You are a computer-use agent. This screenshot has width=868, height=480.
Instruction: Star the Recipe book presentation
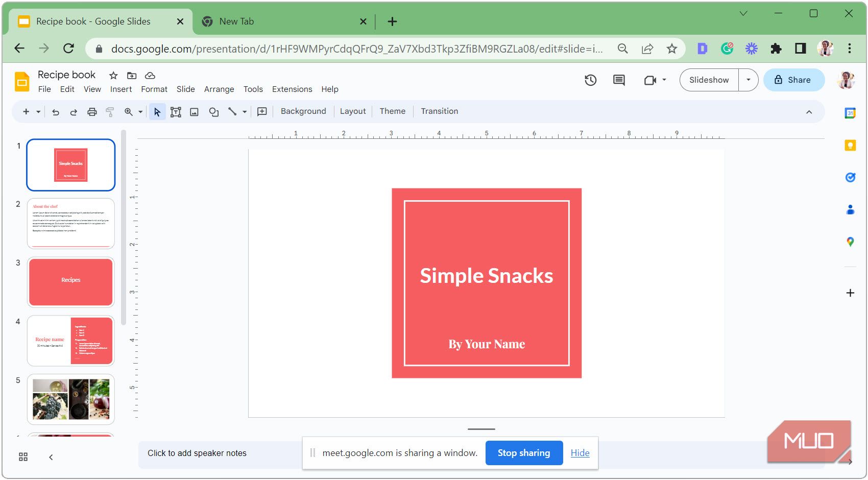(x=113, y=76)
